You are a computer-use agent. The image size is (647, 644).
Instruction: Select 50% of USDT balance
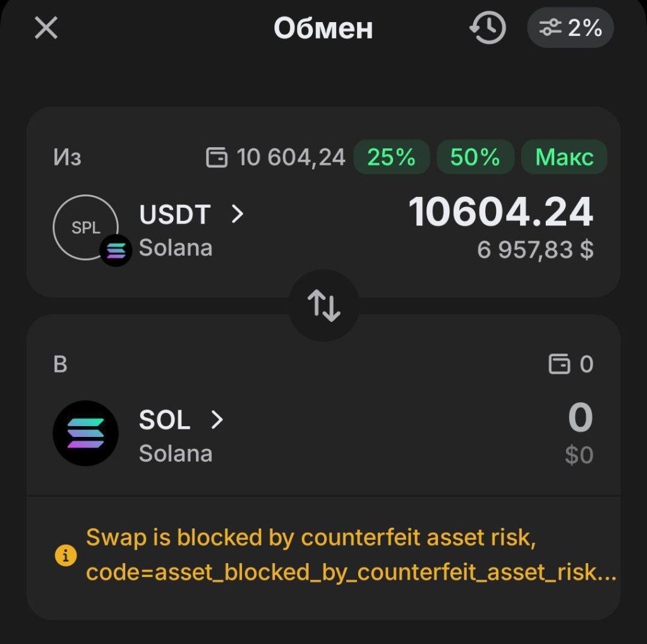coord(475,157)
